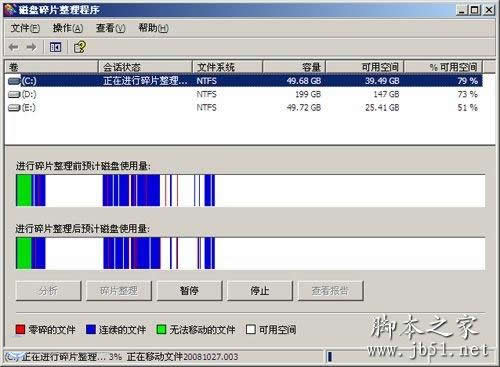Open the 查看(V) menu
500x367 pixels.
pyautogui.click(x=110, y=28)
